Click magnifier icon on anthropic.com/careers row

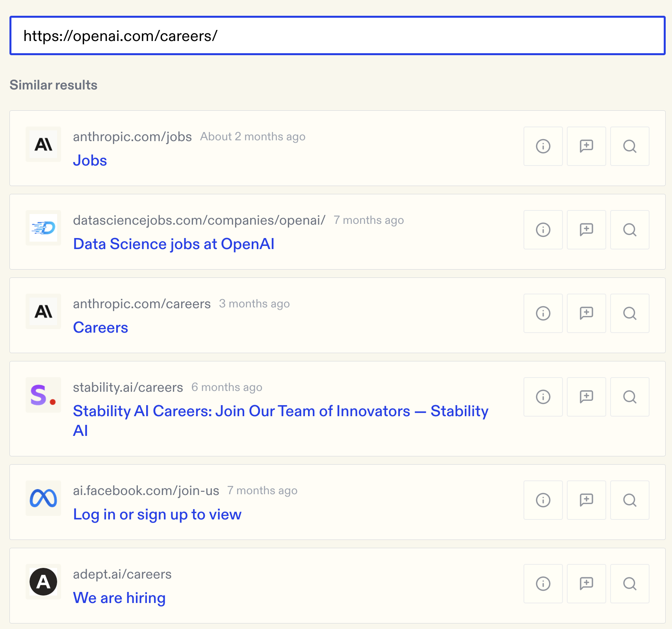pyautogui.click(x=629, y=313)
